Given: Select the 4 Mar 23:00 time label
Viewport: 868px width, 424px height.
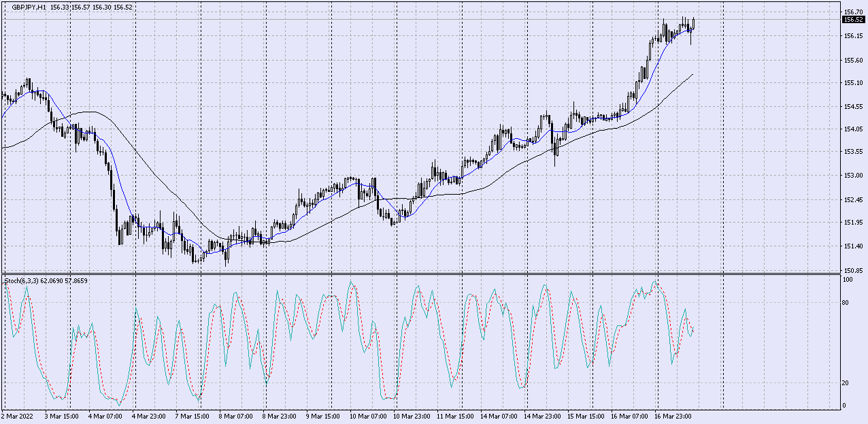Looking at the screenshot, I should click(x=148, y=415).
